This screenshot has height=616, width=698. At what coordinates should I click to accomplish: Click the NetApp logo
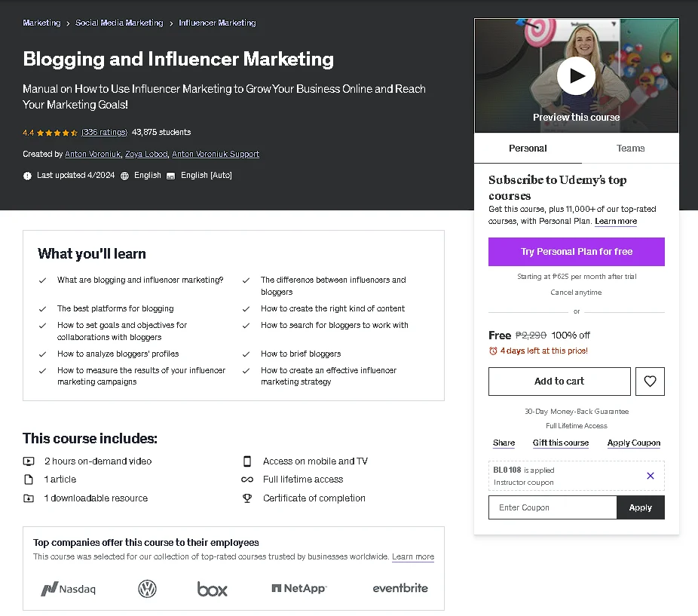(x=299, y=588)
